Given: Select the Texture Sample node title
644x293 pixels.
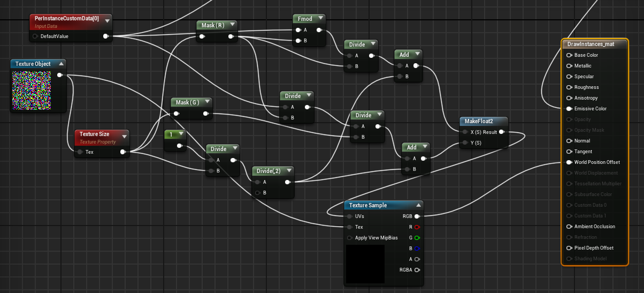Looking at the screenshot, I should tap(368, 205).
